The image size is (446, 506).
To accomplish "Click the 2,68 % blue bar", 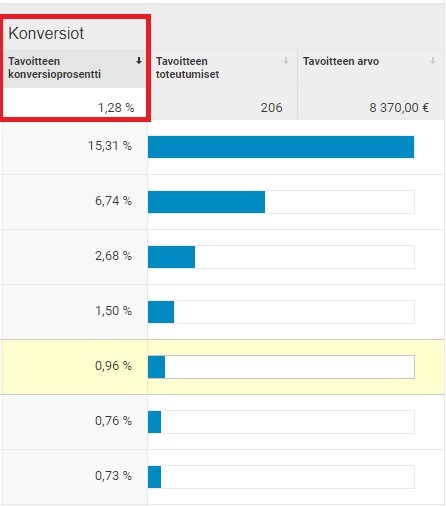I will point(171,257).
